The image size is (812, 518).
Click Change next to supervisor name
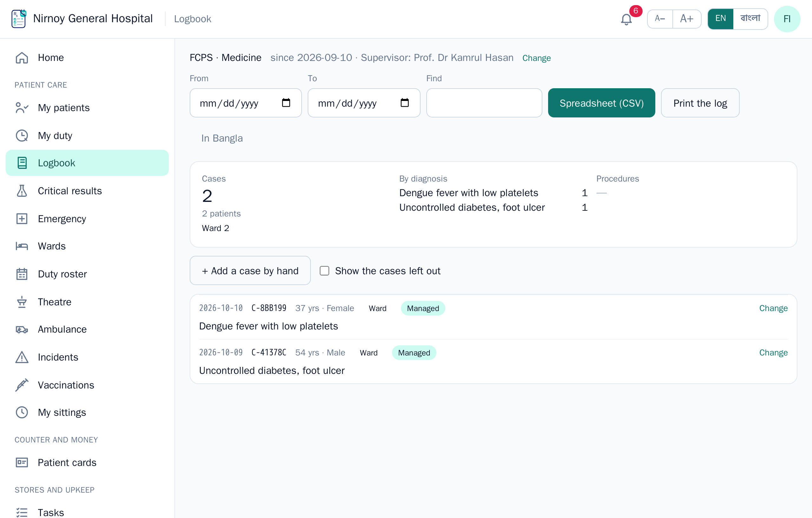(536, 58)
